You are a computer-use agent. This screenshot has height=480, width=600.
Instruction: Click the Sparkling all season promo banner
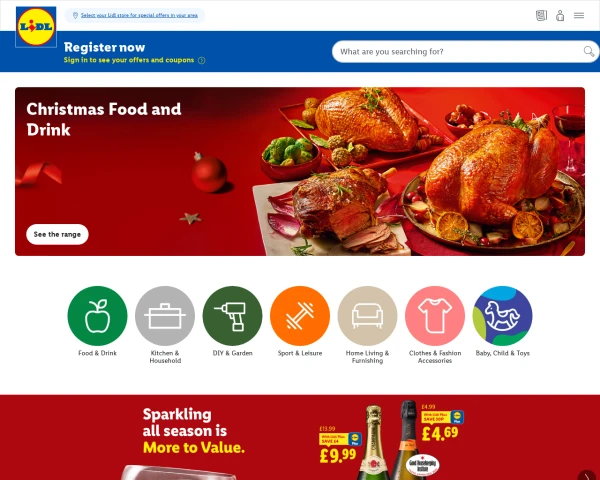(300, 437)
